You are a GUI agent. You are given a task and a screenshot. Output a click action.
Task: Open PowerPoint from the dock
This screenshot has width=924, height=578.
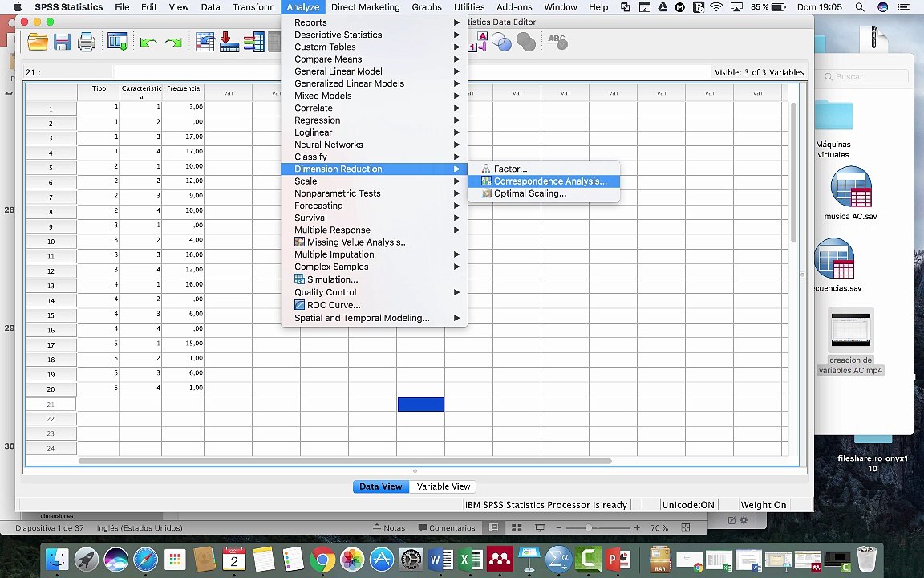click(x=617, y=560)
